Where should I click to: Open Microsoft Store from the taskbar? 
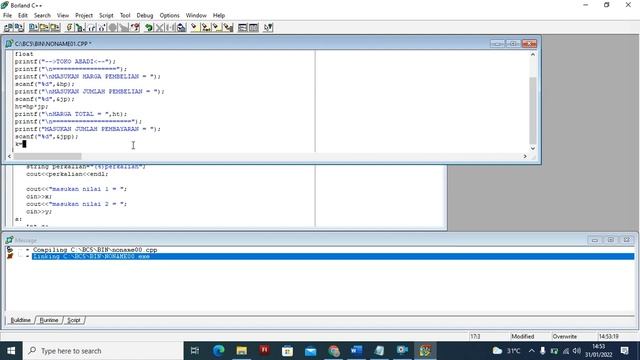coord(287,351)
